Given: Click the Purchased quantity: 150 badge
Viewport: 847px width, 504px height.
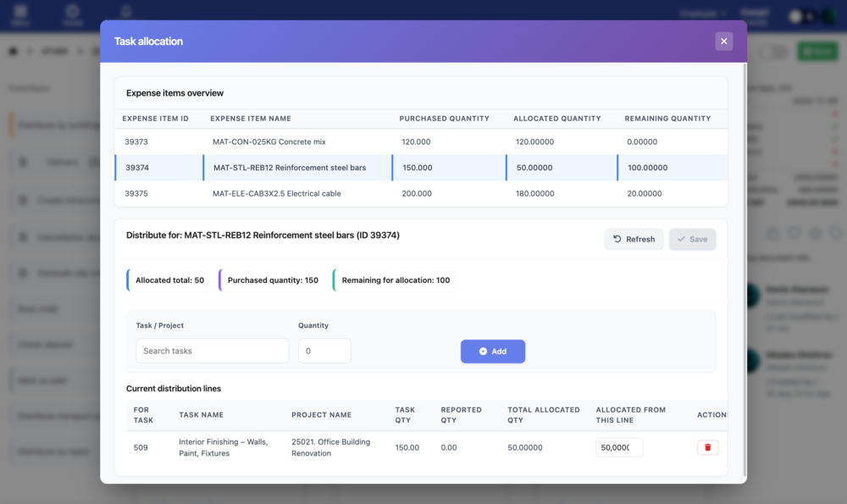Looking at the screenshot, I should (x=272, y=280).
